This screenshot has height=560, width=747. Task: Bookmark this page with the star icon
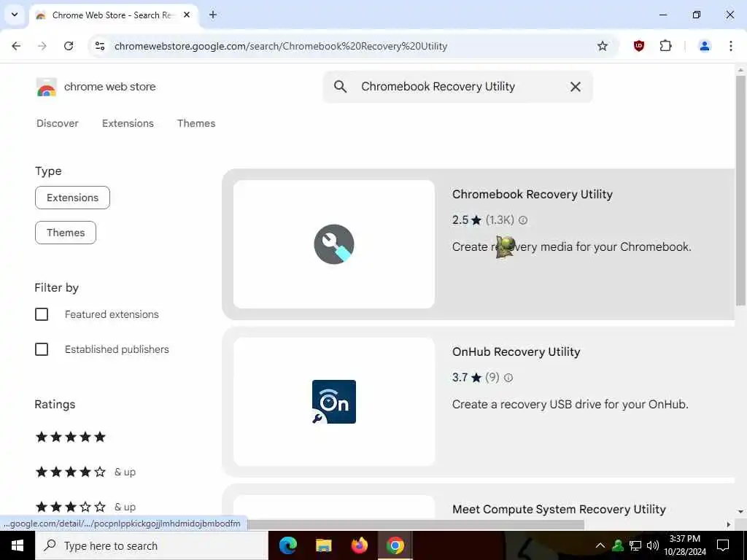point(602,46)
